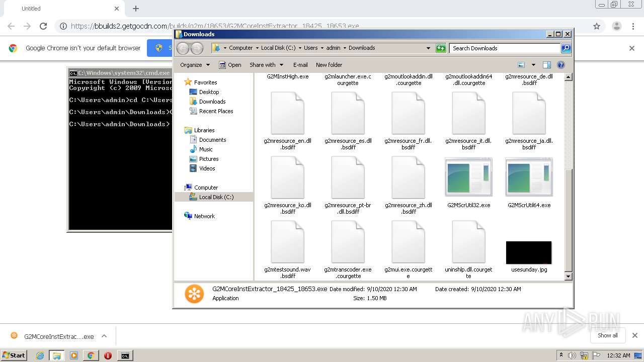Select the uninshlp.dll.courgette file icon
The height and width of the screenshot is (362, 644).
468,242
